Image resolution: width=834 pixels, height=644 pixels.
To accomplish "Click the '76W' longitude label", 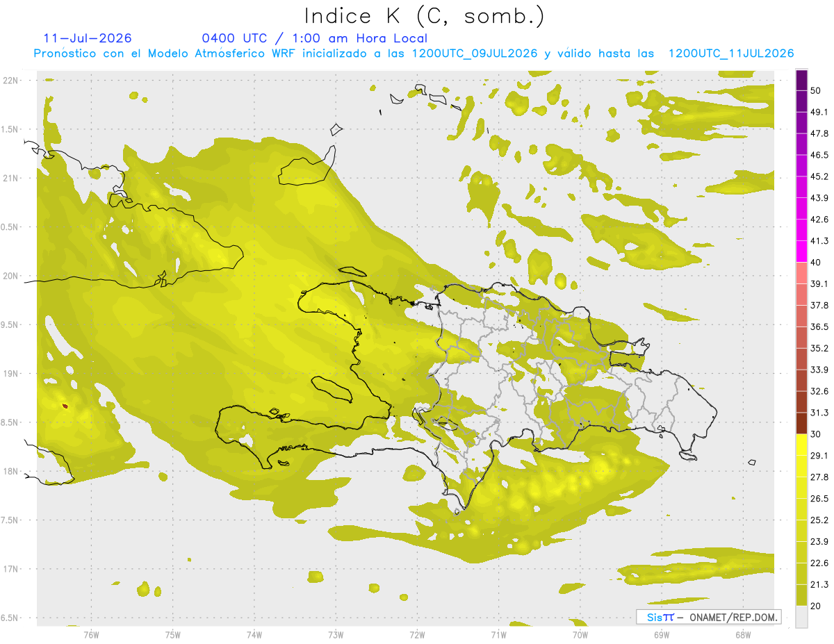I will click(91, 635).
